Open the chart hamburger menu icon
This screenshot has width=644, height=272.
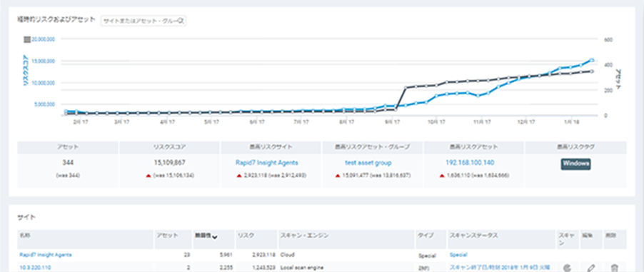tap(28, 39)
